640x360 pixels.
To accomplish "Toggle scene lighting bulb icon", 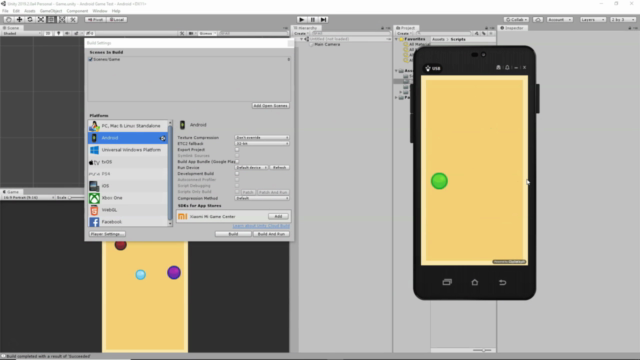I will click(x=58, y=33).
